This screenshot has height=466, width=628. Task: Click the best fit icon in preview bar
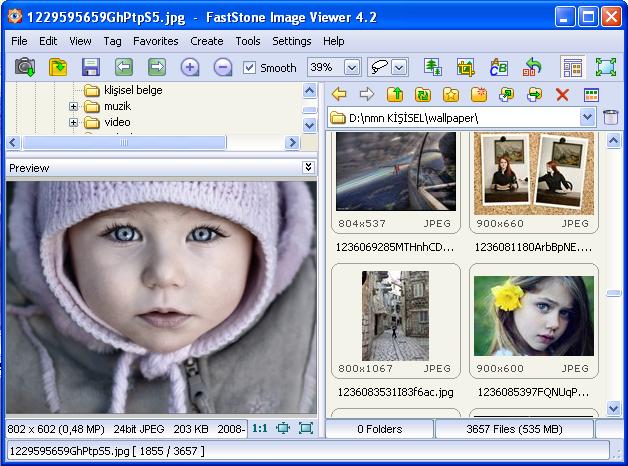click(283, 428)
